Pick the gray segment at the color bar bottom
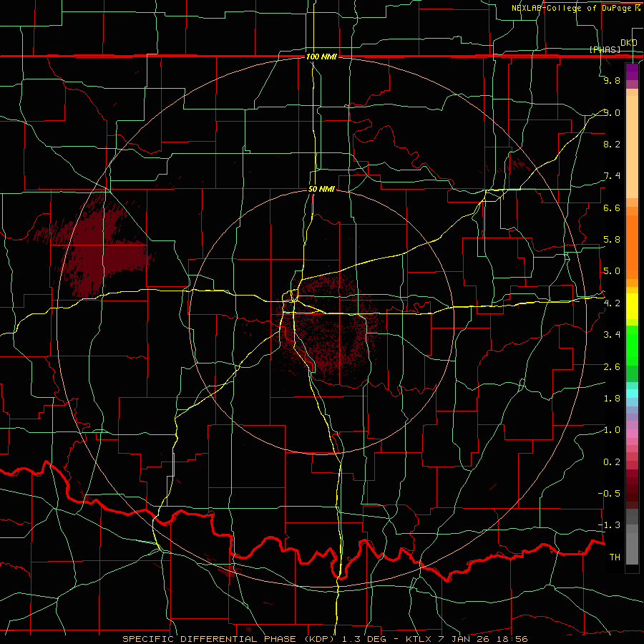 click(x=632, y=548)
